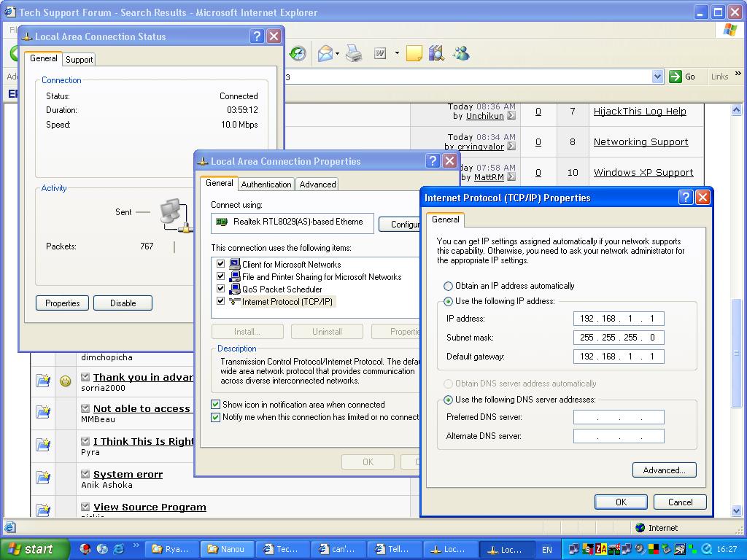Open the yellow Discuss note icon

point(414,53)
